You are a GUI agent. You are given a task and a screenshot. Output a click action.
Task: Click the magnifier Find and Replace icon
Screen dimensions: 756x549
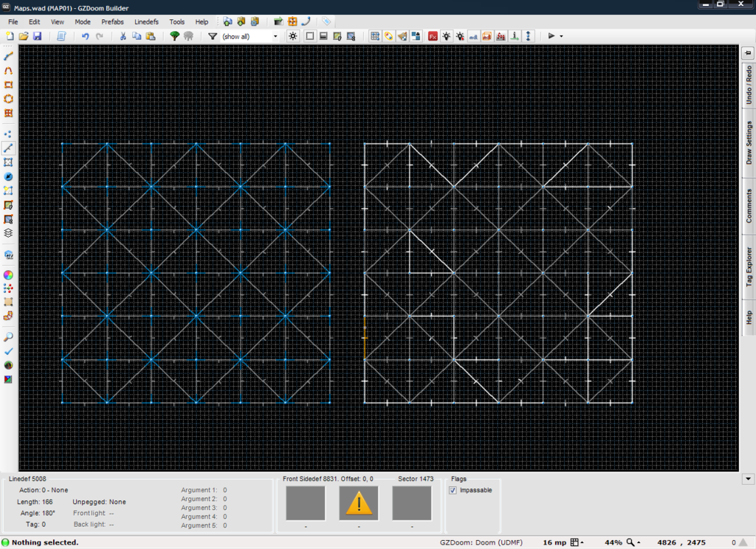click(8, 337)
